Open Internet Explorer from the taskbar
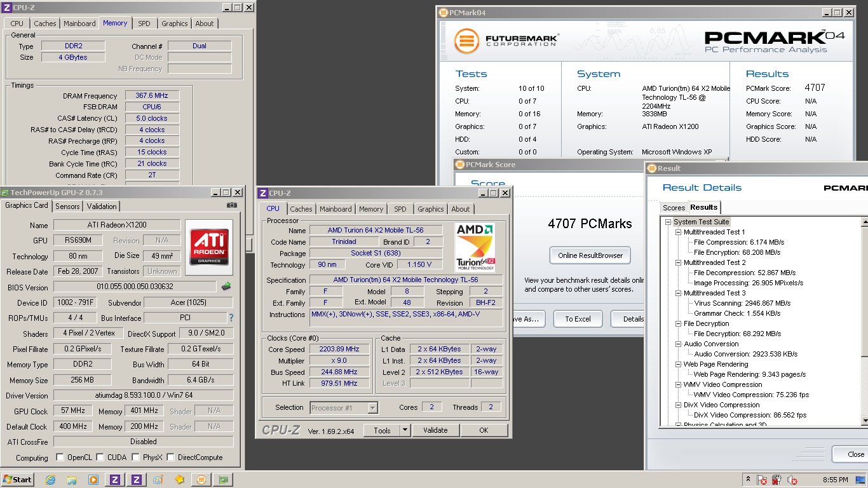 [51, 480]
